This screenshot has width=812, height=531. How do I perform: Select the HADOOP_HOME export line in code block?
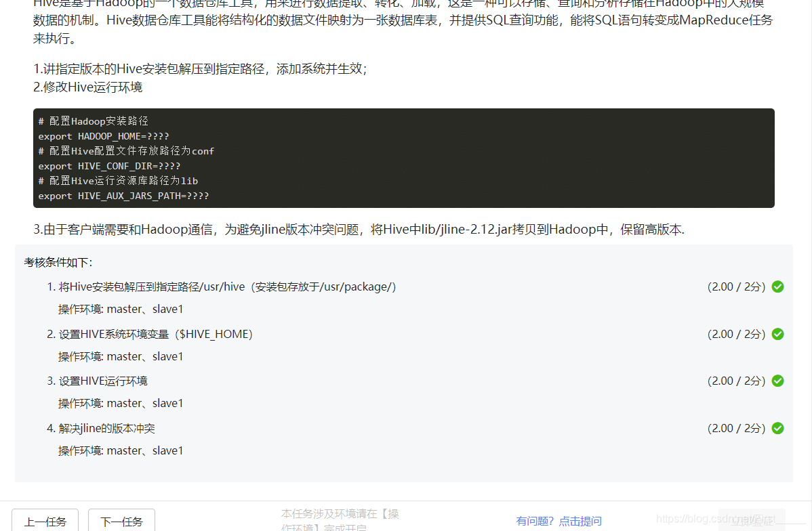coord(103,135)
